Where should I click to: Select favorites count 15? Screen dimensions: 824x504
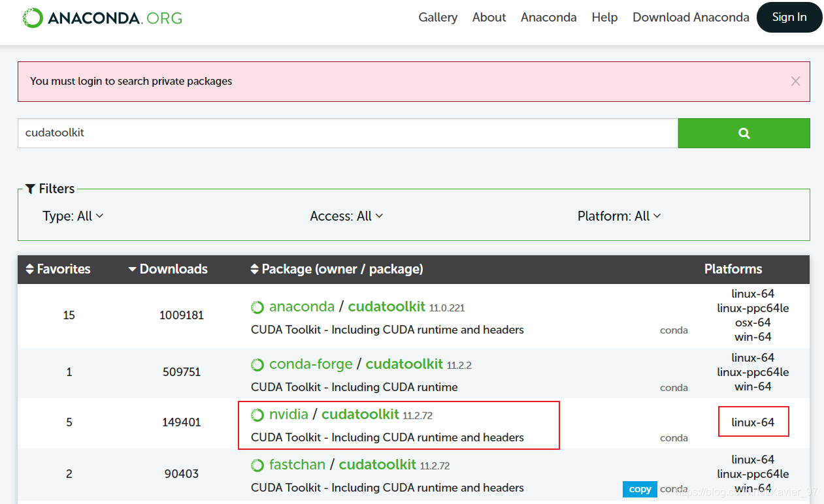tap(69, 315)
